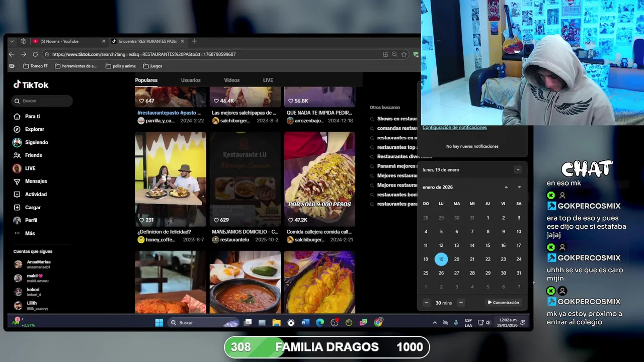Open new browser tab
The height and width of the screenshot is (362, 644).
[194, 41]
